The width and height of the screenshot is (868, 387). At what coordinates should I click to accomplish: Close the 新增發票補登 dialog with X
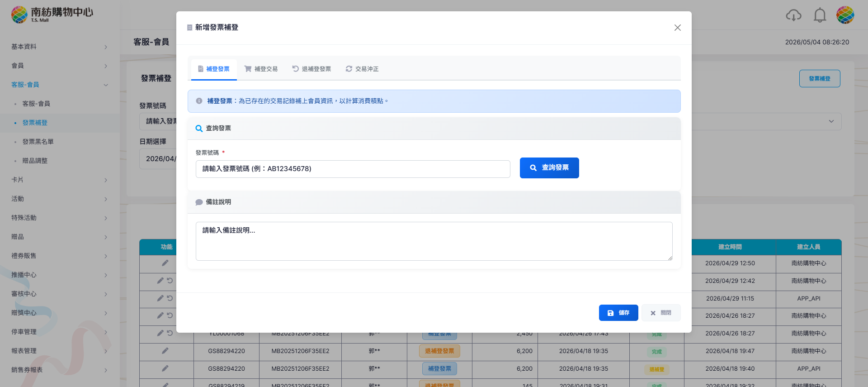677,28
